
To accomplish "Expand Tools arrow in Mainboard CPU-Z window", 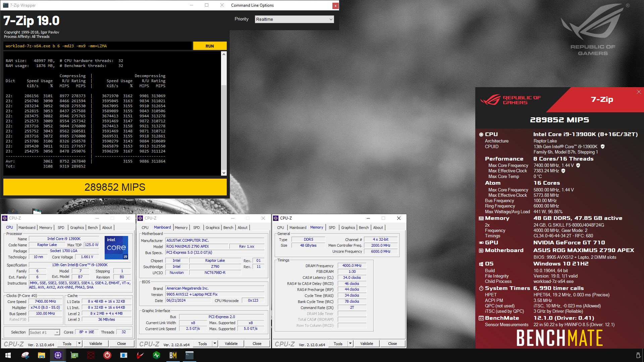I will tap(215, 344).
